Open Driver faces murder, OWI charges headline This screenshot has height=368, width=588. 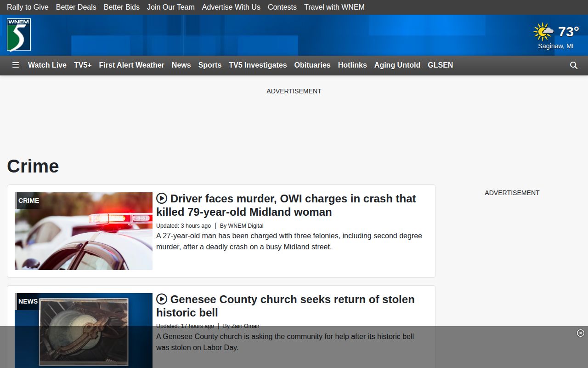(x=286, y=205)
